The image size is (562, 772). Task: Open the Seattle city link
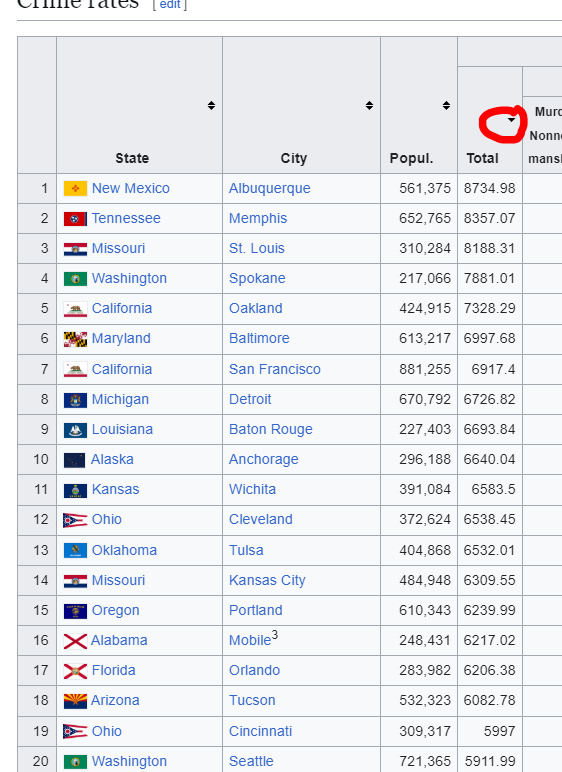click(251, 761)
